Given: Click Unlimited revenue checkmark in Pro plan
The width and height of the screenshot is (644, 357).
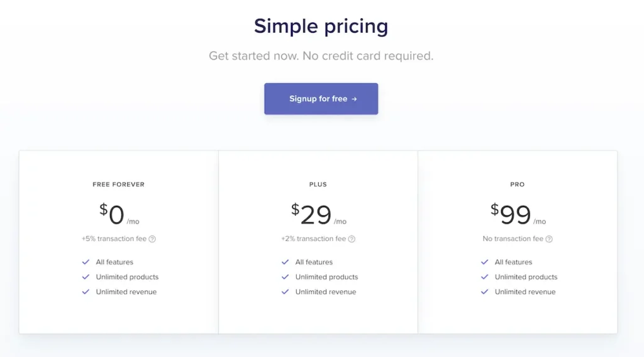Looking at the screenshot, I should pos(484,292).
